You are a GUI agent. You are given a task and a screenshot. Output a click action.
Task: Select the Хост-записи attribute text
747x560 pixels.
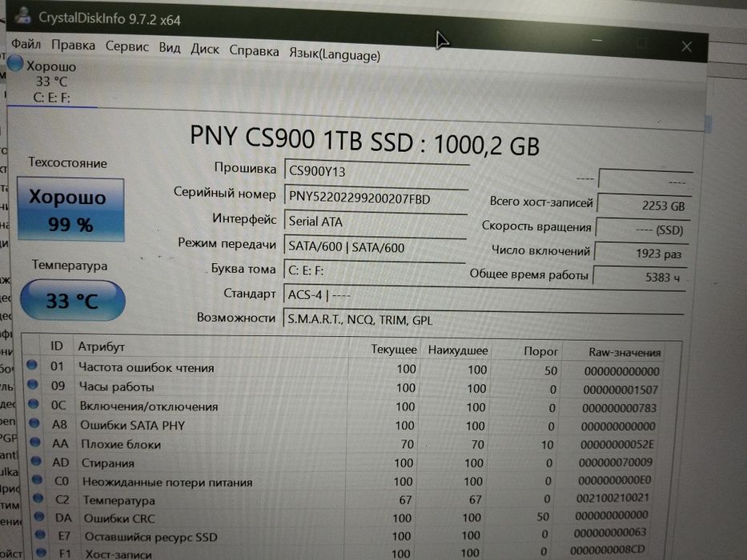pyautogui.click(x=118, y=554)
